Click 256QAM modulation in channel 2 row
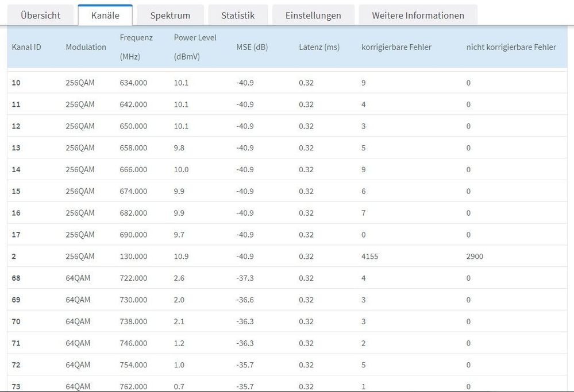The height and width of the screenshot is (392, 574). (80, 257)
